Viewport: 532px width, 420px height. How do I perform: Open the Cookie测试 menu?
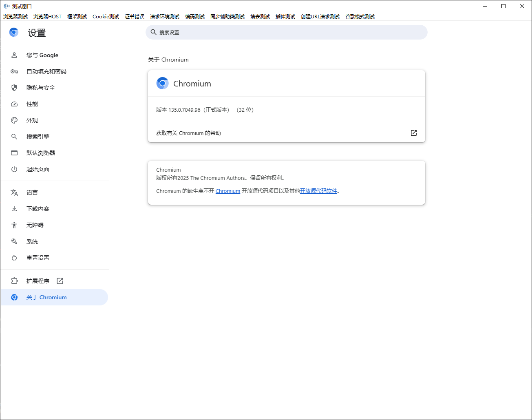pos(106,17)
